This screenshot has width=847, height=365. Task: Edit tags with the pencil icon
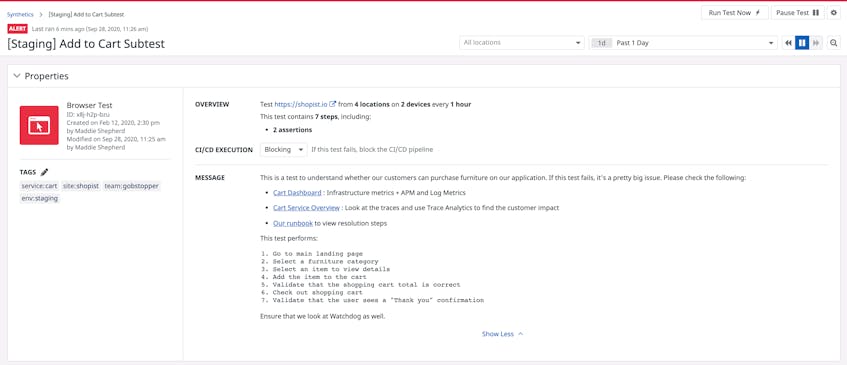[44, 172]
